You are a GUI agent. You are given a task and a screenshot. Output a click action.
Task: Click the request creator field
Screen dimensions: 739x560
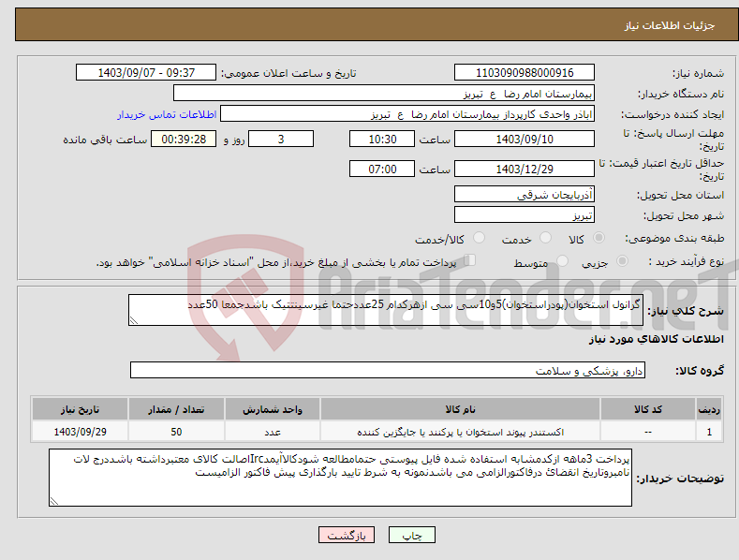click(x=407, y=114)
